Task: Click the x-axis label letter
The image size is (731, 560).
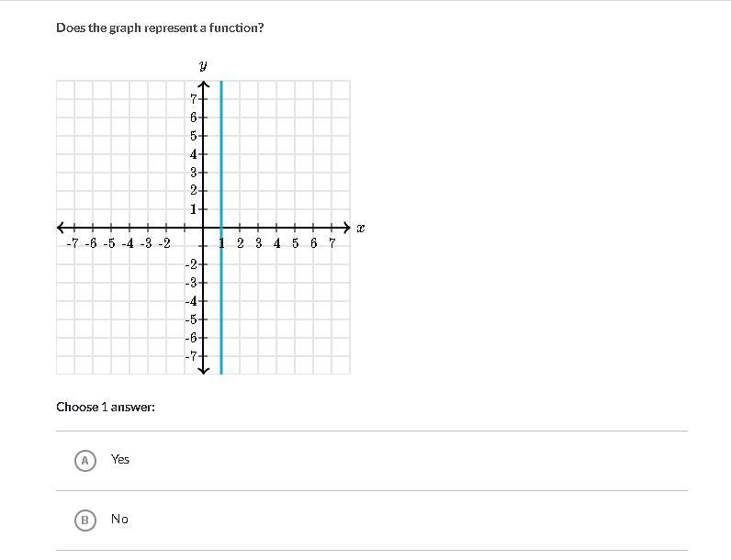Action: tap(361, 228)
